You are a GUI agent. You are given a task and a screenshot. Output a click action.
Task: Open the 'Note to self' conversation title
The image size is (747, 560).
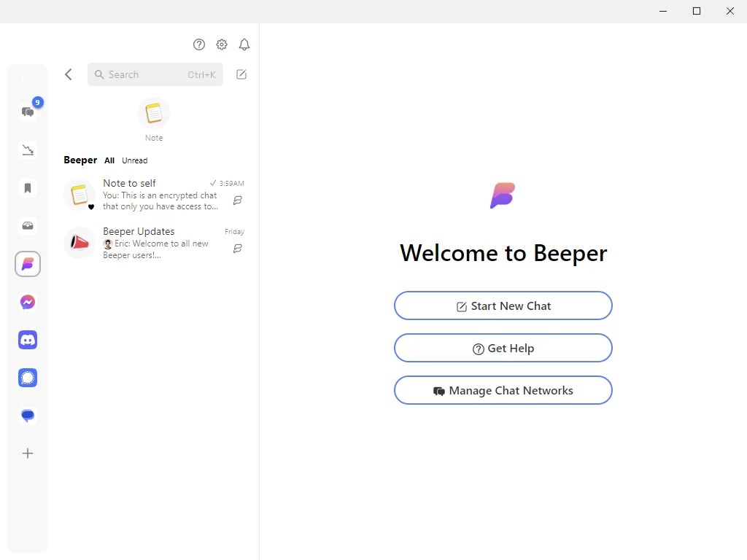tap(130, 183)
